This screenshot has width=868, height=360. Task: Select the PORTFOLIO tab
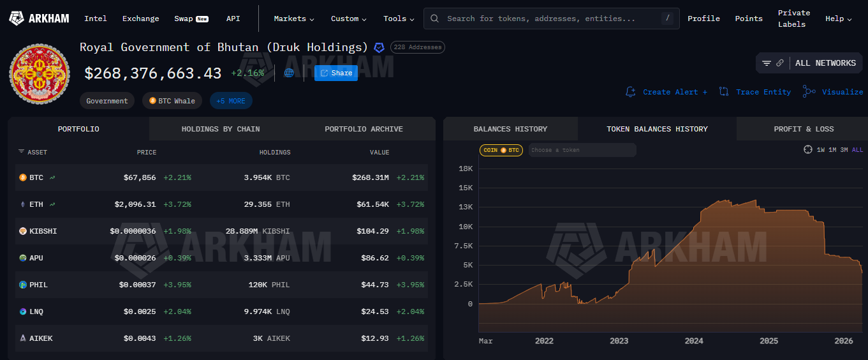pyautogui.click(x=78, y=129)
